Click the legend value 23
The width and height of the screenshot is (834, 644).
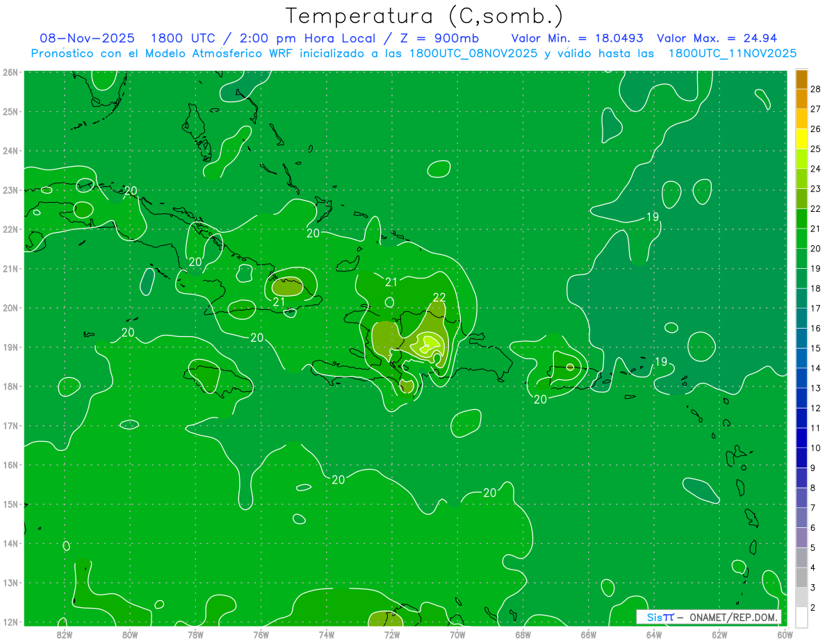(816, 188)
